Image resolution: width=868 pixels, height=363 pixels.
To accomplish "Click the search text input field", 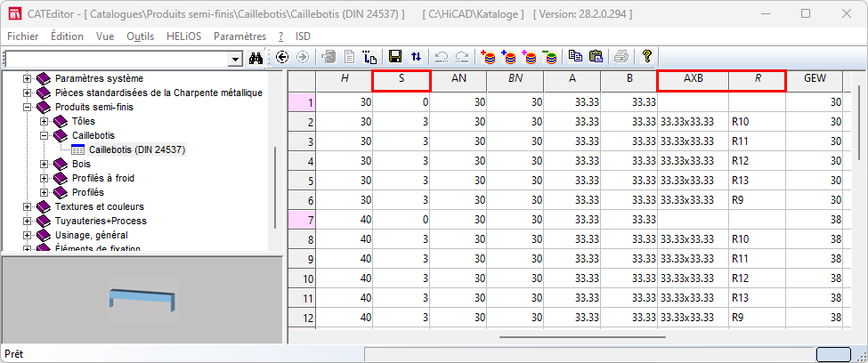I will [117, 59].
